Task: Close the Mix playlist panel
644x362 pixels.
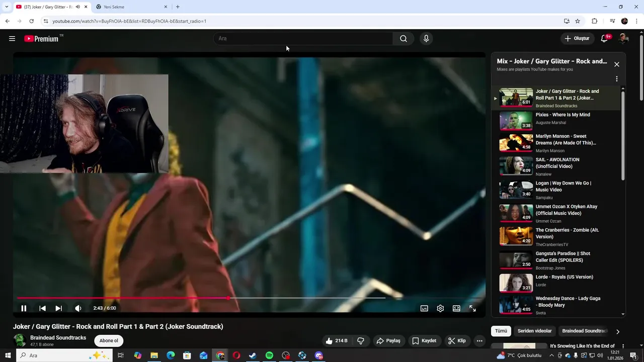Action: (x=617, y=64)
